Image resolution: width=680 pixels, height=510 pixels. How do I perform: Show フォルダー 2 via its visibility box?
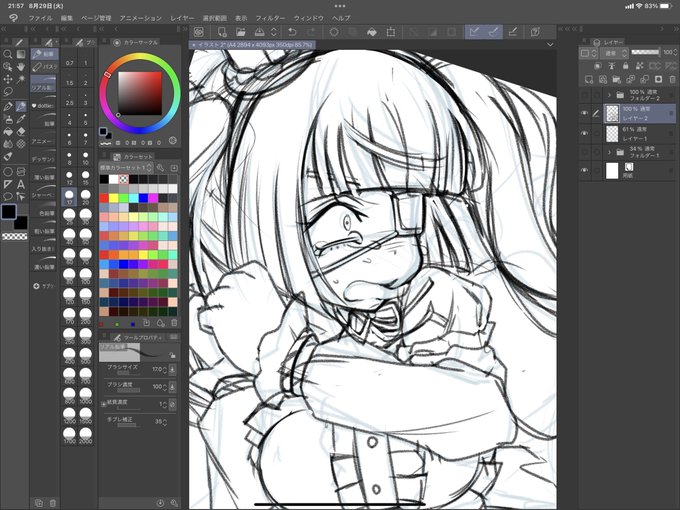(584, 95)
